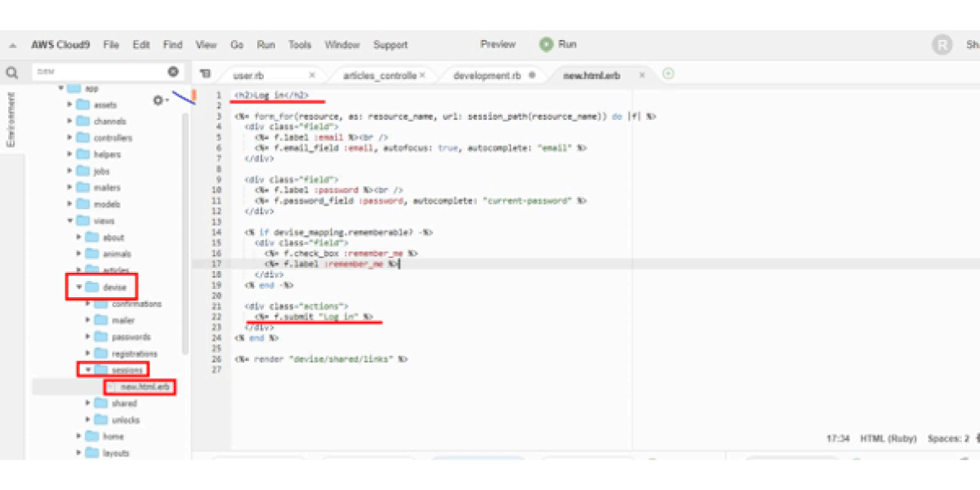This screenshot has width=980, height=490.
Task: Select the new.html.erb file in tree
Action: pyautogui.click(x=143, y=386)
